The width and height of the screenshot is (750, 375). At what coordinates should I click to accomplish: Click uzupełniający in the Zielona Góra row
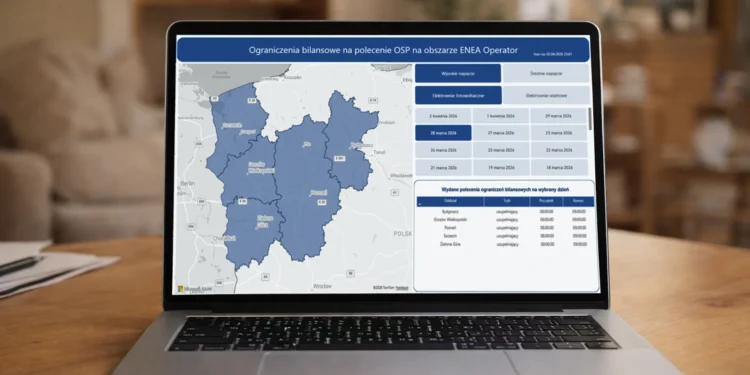[x=507, y=244]
